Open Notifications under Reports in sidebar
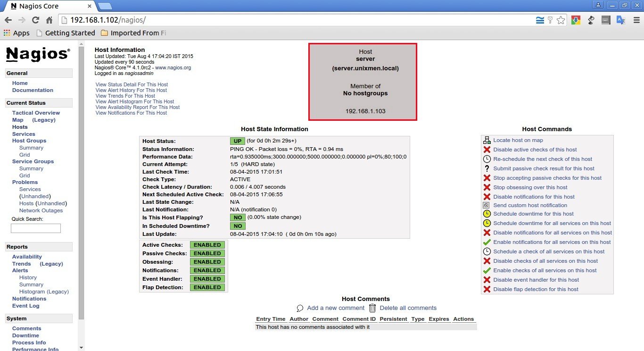This screenshot has height=351, width=644. pos(29,299)
